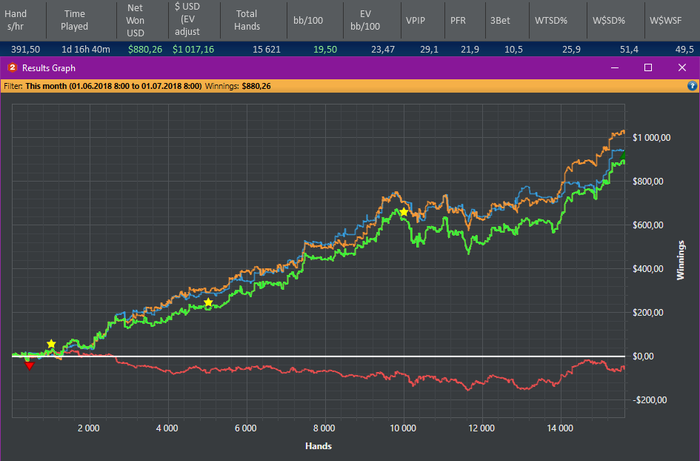Viewport: 700px width, 461px height.
Task: Click the -$200,00 axis label
Action: pyautogui.click(x=650, y=400)
